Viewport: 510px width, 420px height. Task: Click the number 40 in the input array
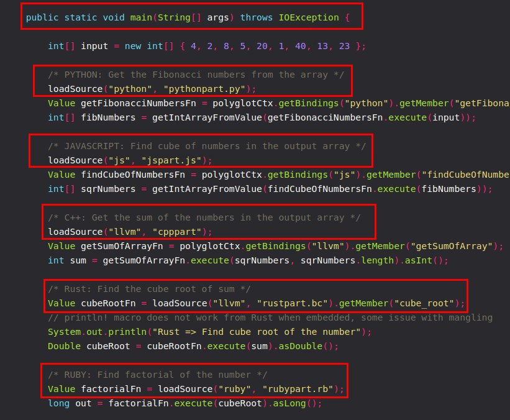300,46
